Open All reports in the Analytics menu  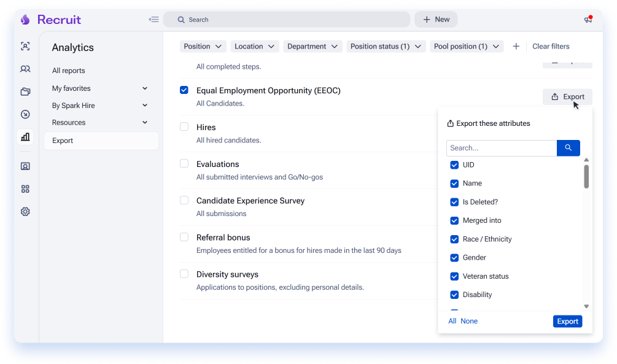(69, 71)
